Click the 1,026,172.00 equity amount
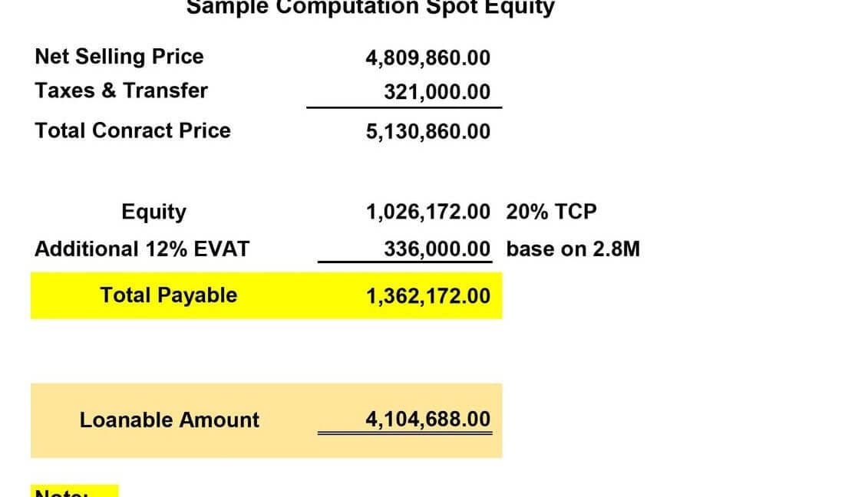868x497 pixels. pos(427,212)
